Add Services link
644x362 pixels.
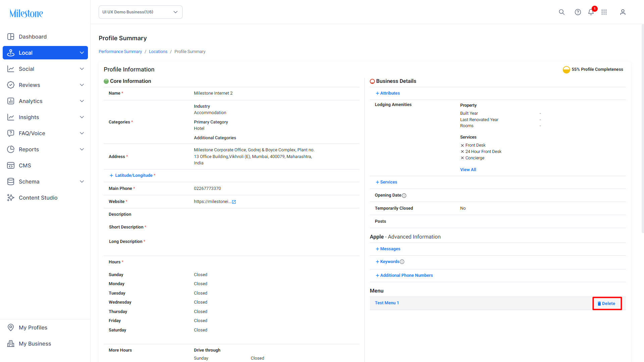[386, 182]
